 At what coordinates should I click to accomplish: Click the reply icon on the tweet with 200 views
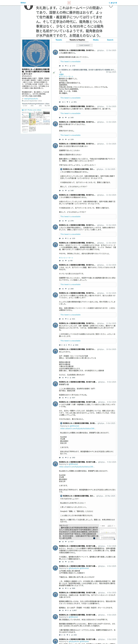pyautogui.click(x=60, y=289)
